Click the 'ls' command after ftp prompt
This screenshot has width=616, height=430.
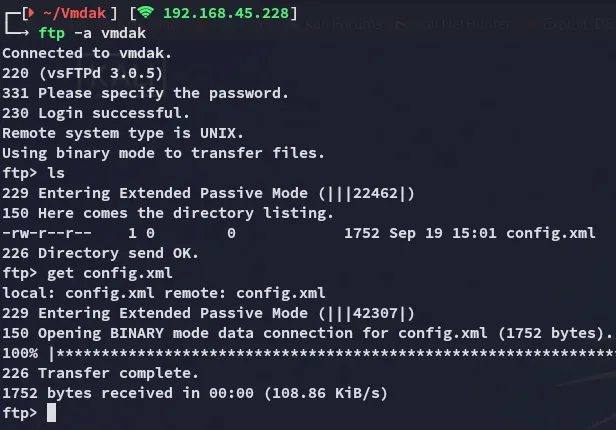coord(56,173)
